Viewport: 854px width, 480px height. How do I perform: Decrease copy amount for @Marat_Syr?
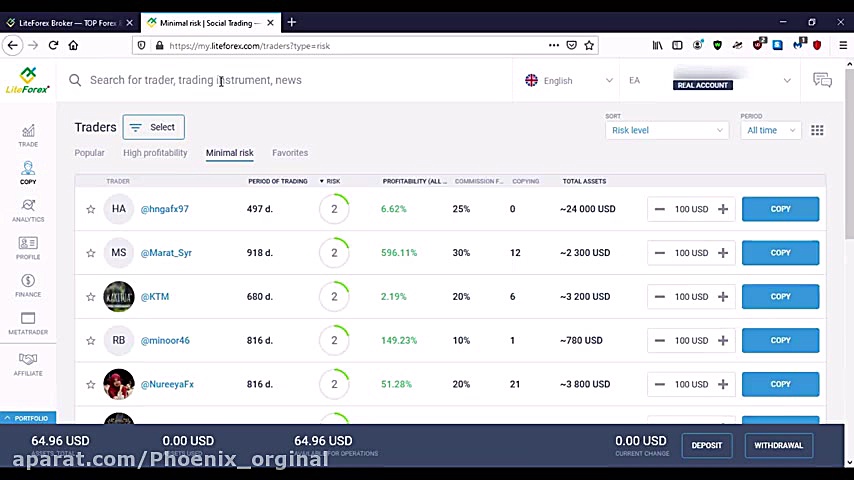(660, 253)
